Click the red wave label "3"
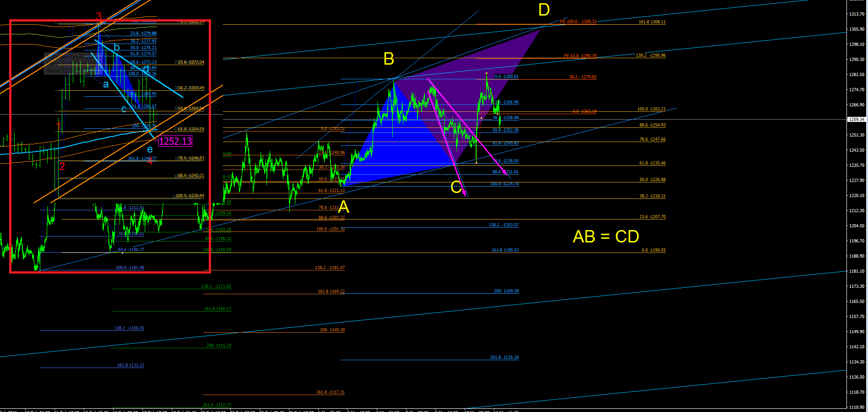This screenshot has height=412, width=868. [99, 16]
